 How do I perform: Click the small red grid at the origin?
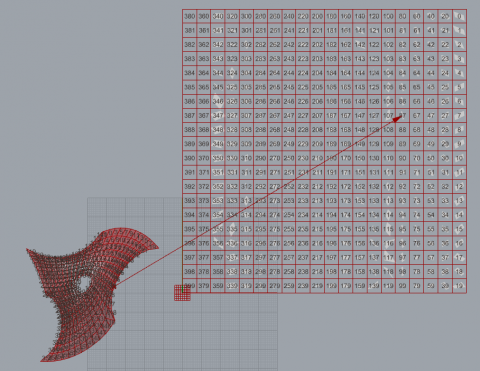pyautogui.click(x=182, y=293)
